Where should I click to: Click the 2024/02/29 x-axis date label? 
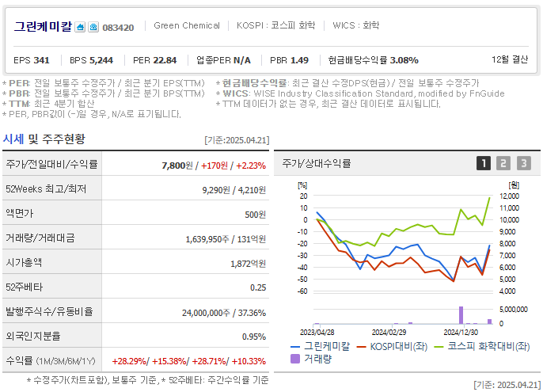[389, 333]
